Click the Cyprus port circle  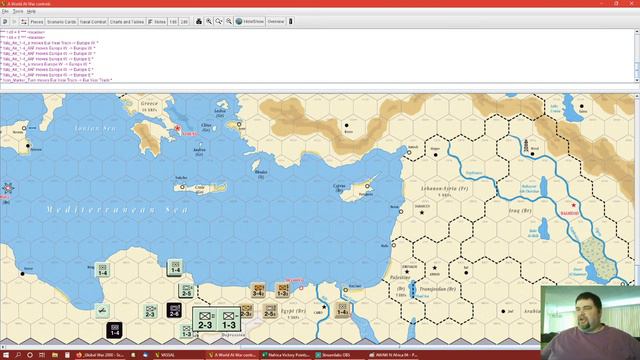(367, 186)
